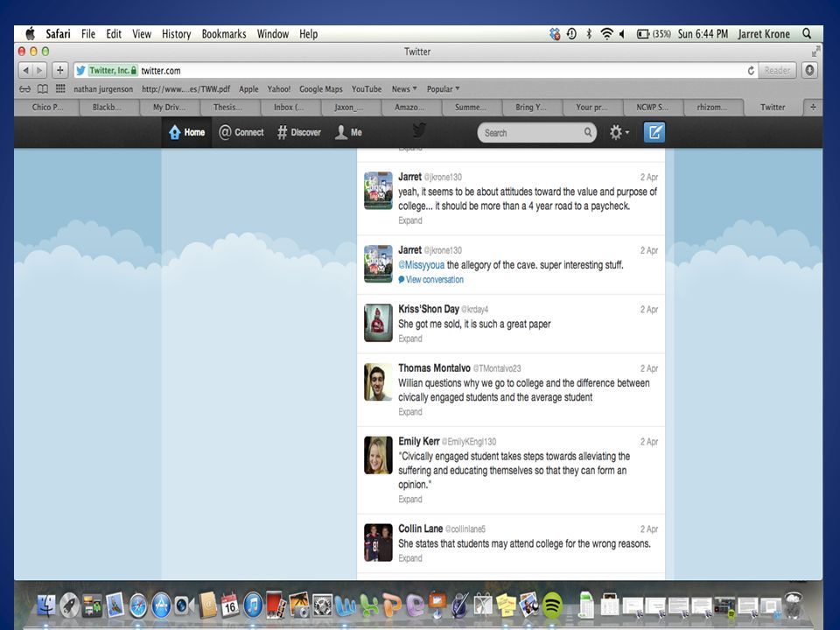Click the Reader button in address bar
The height and width of the screenshot is (630, 840).
[777, 70]
